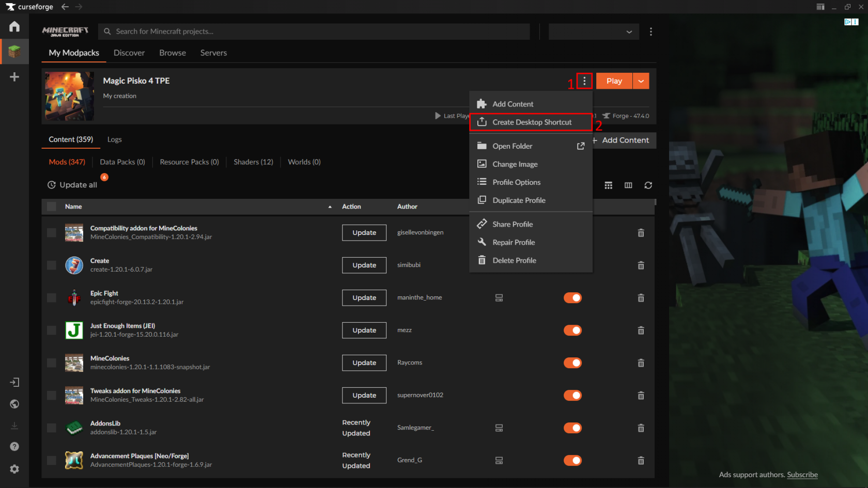The height and width of the screenshot is (488, 868).
Task: Delete the Create mod using its trash icon
Action: pos(641,265)
